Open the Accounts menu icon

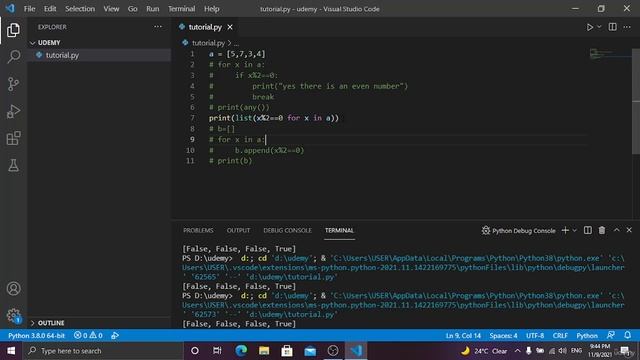point(13,289)
